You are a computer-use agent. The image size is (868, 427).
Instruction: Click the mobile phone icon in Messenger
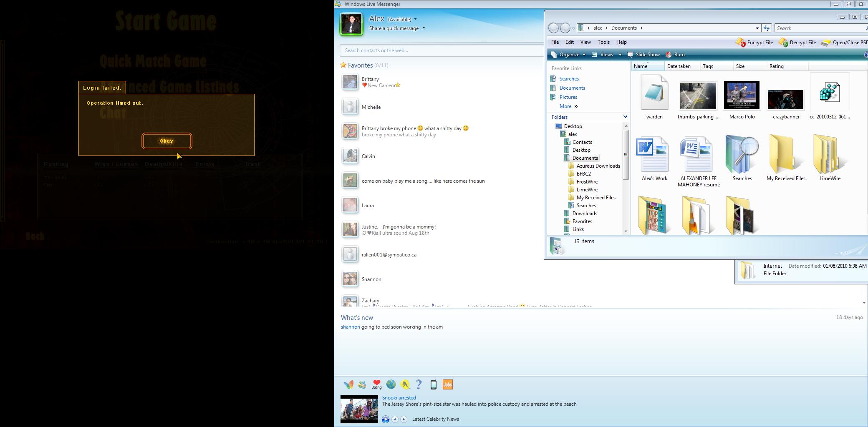[x=433, y=384]
